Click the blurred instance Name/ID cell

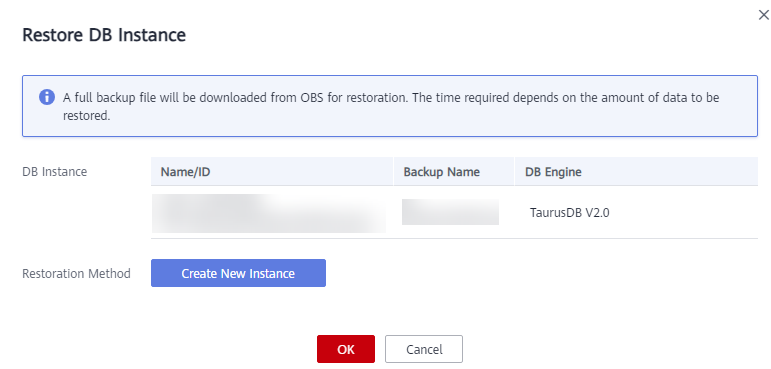268,213
